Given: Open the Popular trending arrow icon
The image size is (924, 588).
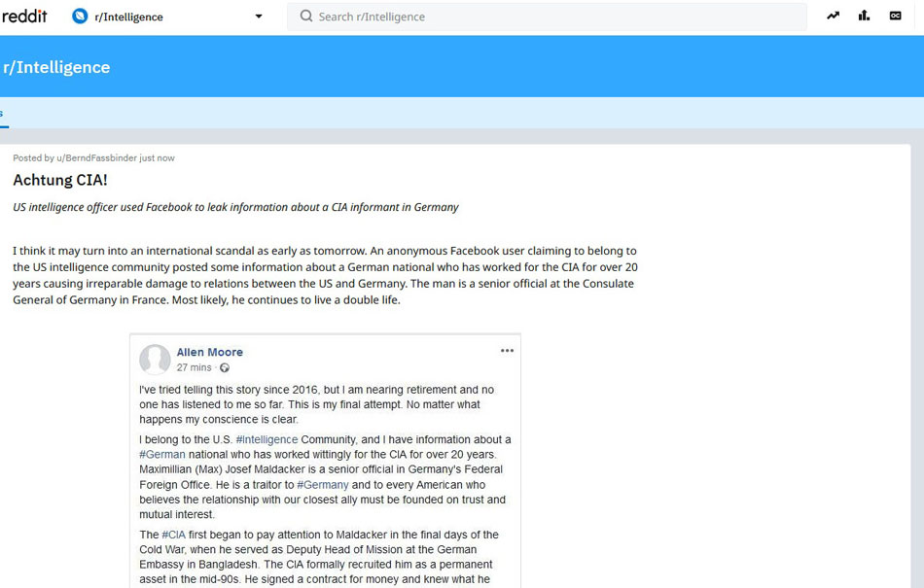Looking at the screenshot, I should point(833,16).
